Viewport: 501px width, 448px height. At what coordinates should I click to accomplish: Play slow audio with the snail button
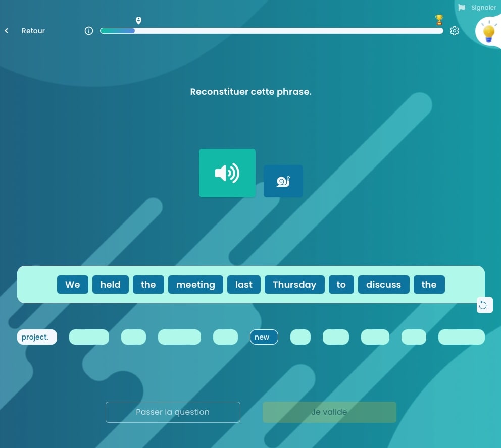[283, 181]
